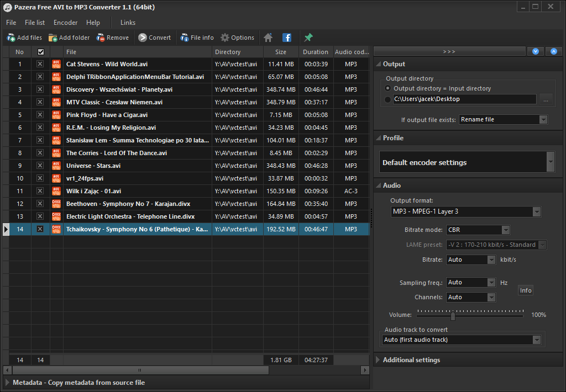Click the Facebook icon in toolbar
The height and width of the screenshot is (392, 566).
pyautogui.click(x=287, y=38)
